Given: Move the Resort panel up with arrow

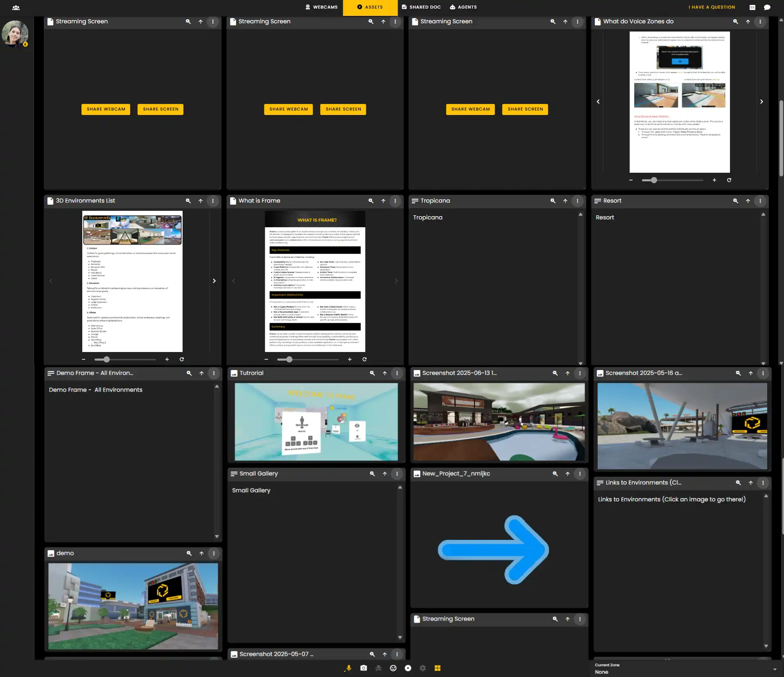Looking at the screenshot, I should [x=748, y=201].
